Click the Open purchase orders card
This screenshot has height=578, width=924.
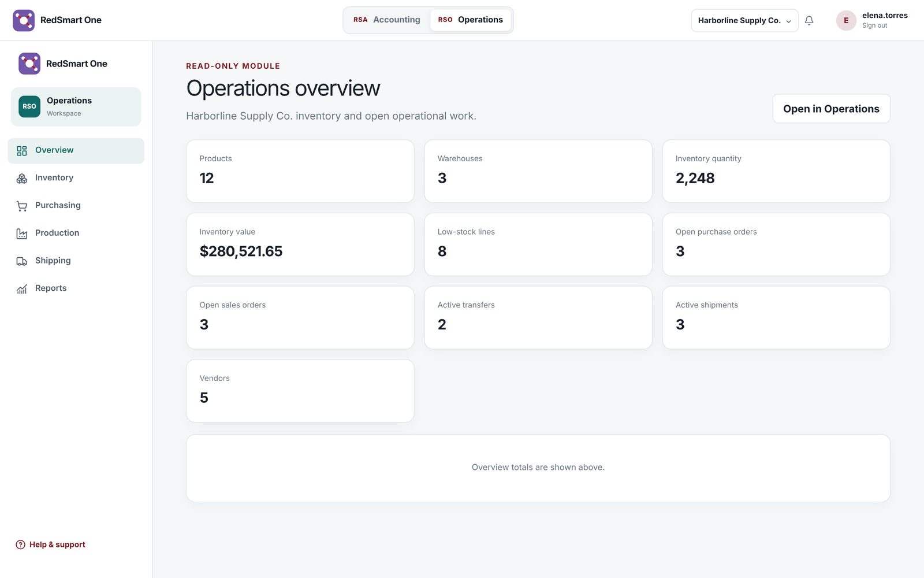(776, 244)
